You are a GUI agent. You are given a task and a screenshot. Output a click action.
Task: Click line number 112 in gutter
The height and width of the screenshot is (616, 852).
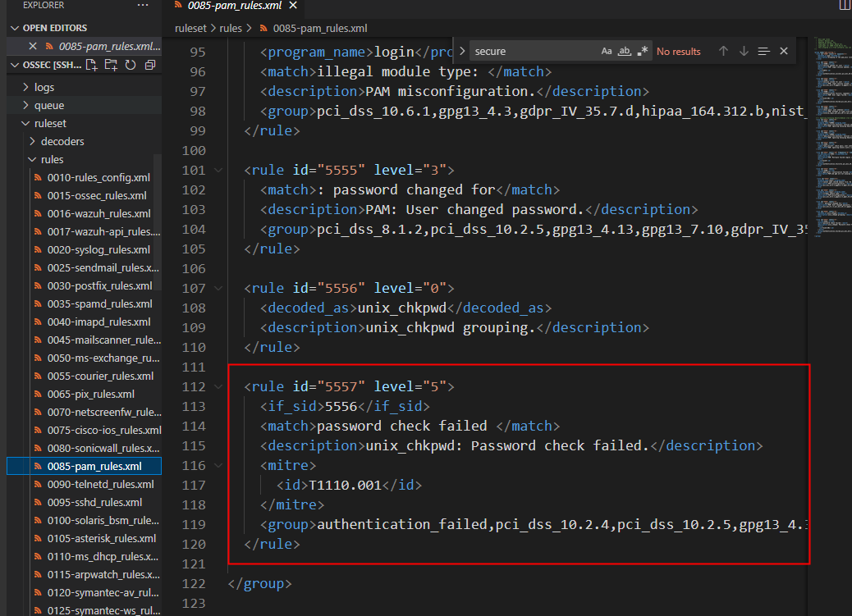[x=194, y=387]
